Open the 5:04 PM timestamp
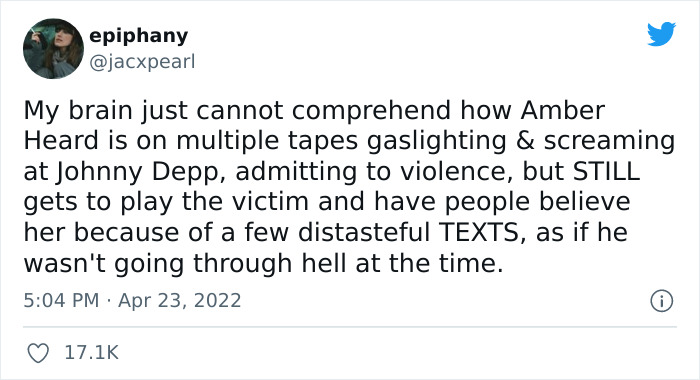This screenshot has height=380, width=700. click(x=61, y=301)
